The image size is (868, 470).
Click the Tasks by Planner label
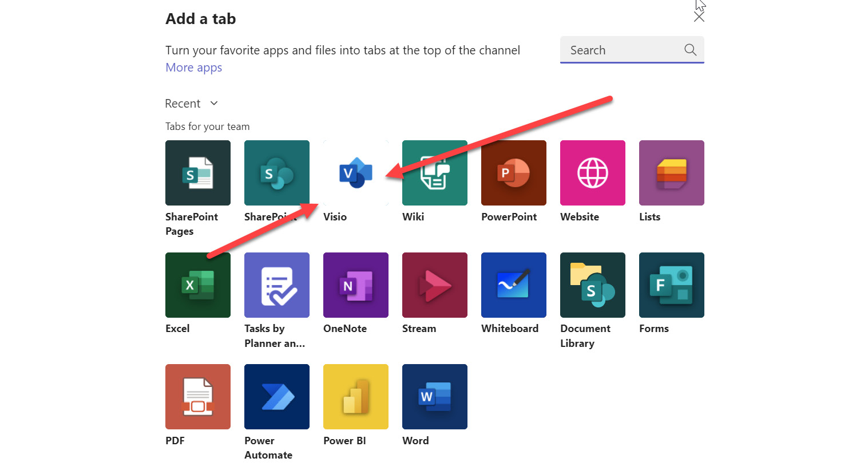(275, 336)
